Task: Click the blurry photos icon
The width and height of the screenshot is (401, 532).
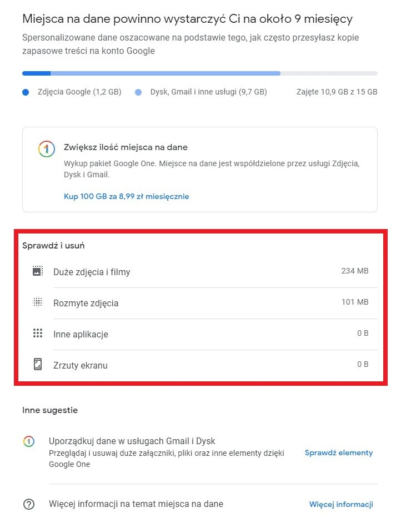Action: 38,302
